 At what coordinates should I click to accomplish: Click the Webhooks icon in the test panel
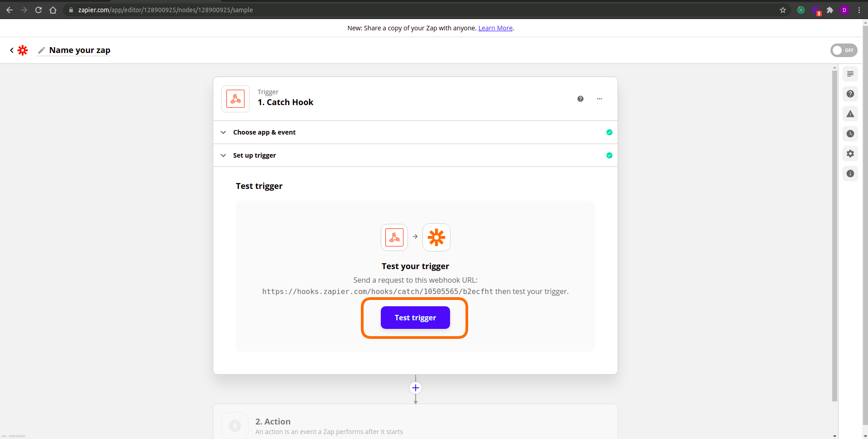pyautogui.click(x=394, y=237)
